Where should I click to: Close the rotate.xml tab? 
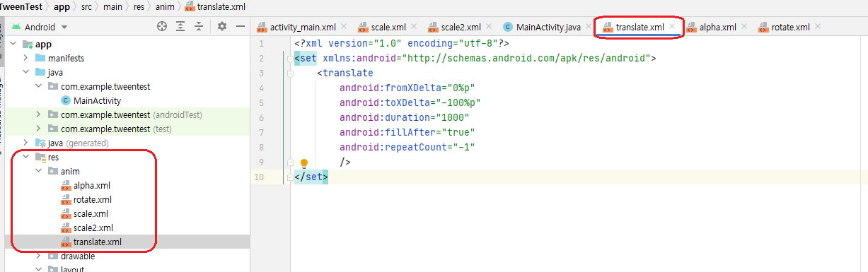tap(818, 27)
